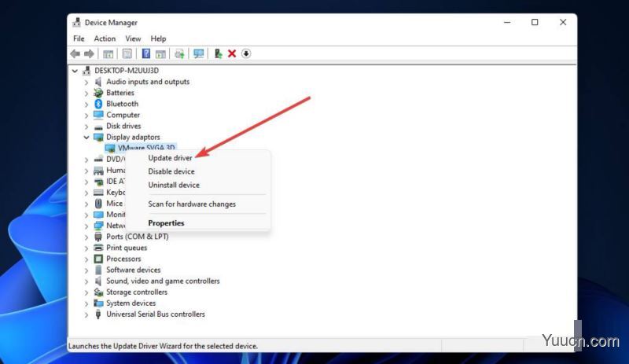
Task: Click the System devices icon
Action: 98,303
